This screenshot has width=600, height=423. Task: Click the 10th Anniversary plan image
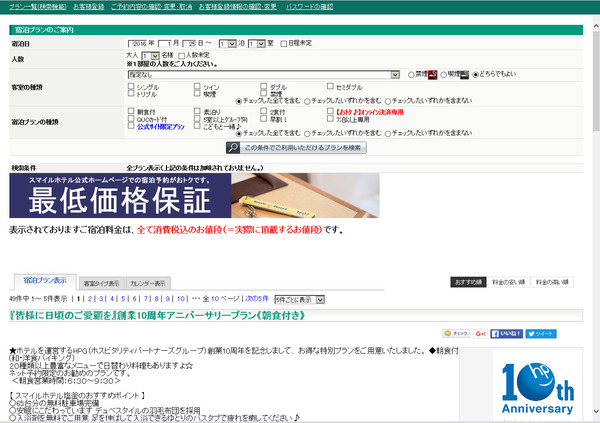[x=538, y=387]
